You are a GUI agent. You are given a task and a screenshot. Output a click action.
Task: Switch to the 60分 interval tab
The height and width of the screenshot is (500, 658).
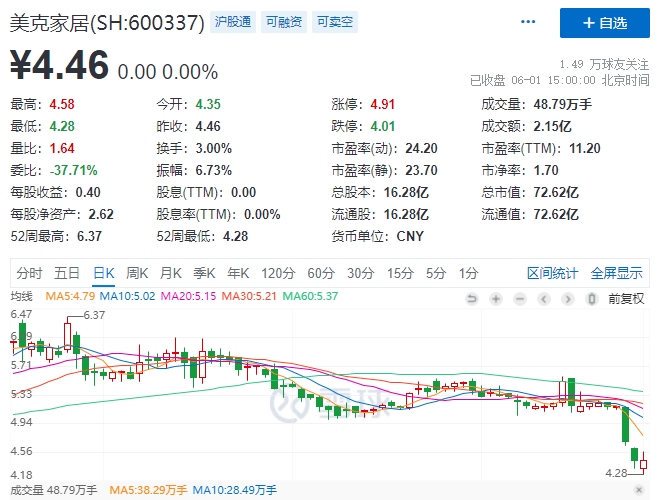click(x=321, y=273)
